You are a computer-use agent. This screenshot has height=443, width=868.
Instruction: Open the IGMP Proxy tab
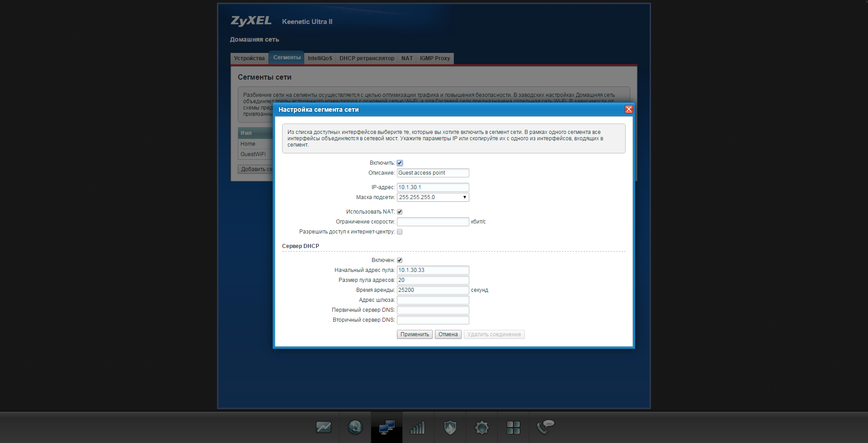pos(434,58)
